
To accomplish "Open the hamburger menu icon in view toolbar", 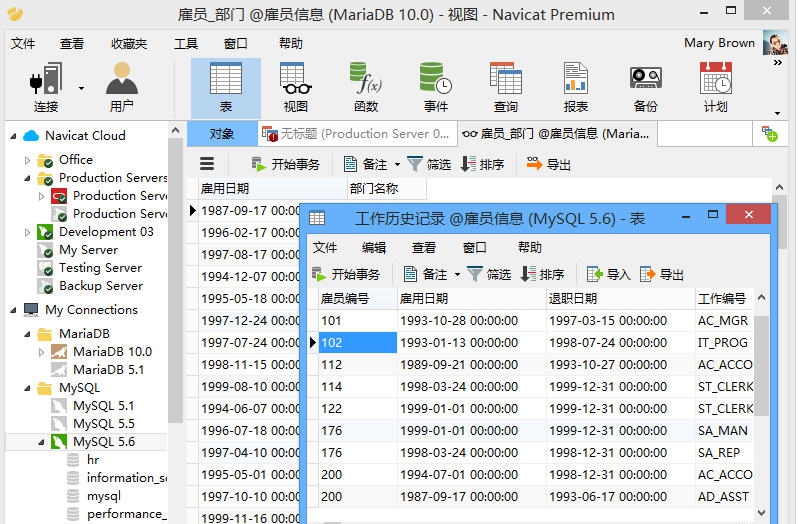I will 207,164.
